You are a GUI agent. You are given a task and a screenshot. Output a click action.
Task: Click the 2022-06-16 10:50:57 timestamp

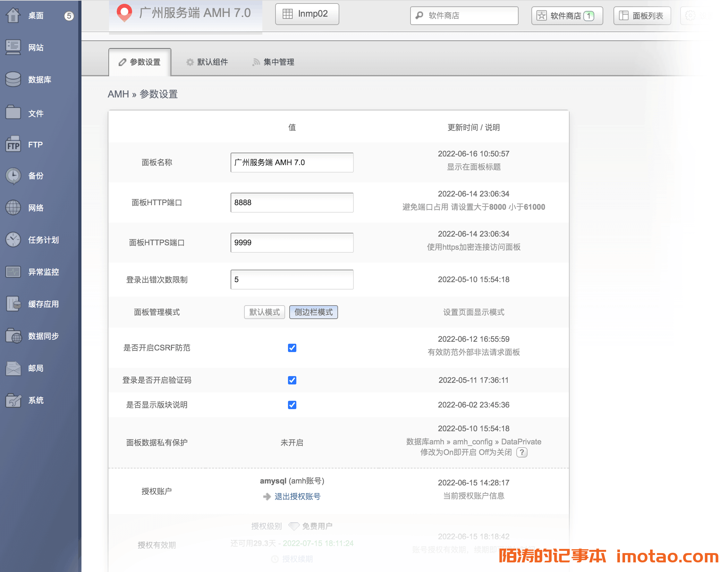click(473, 154)
